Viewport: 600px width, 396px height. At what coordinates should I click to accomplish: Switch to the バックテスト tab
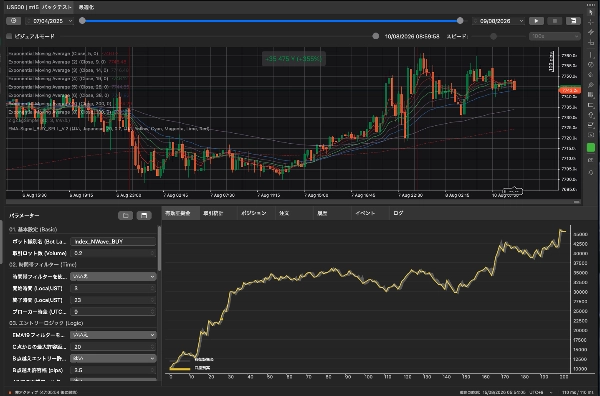57,7
